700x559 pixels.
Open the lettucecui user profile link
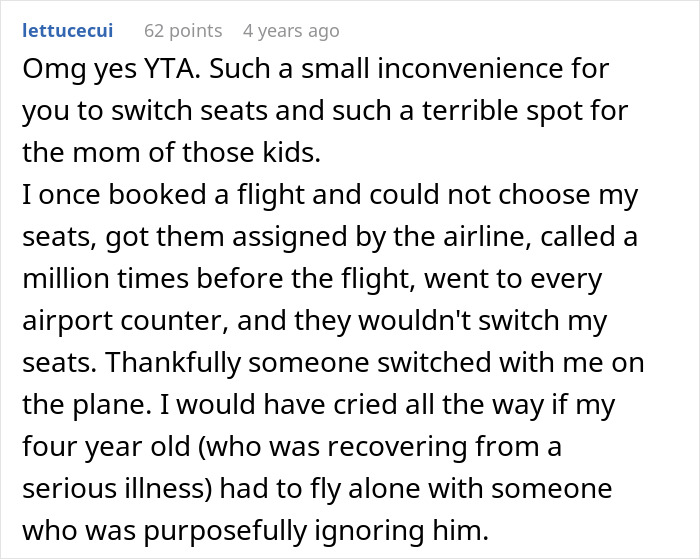coord(67,31)
